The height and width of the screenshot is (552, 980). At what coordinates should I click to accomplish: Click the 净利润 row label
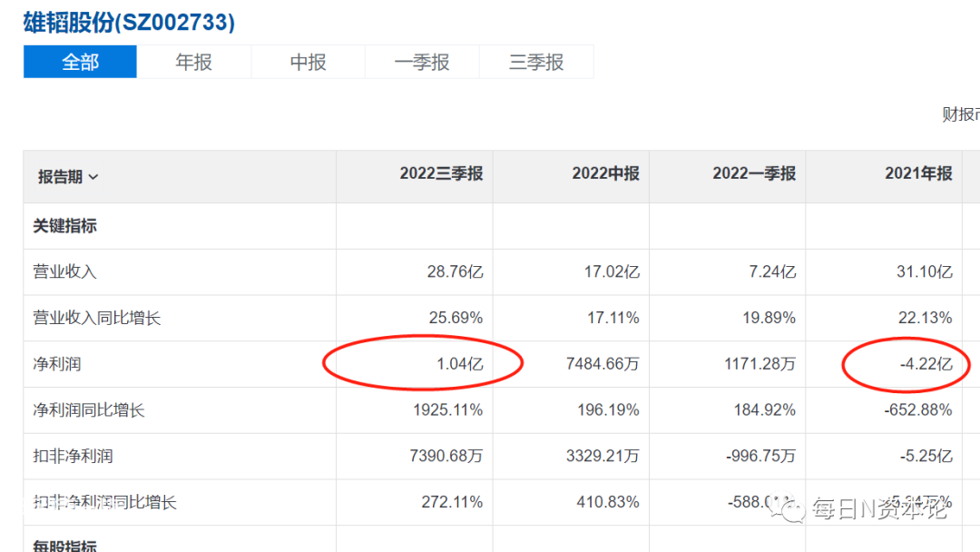[x=57, y=364]
